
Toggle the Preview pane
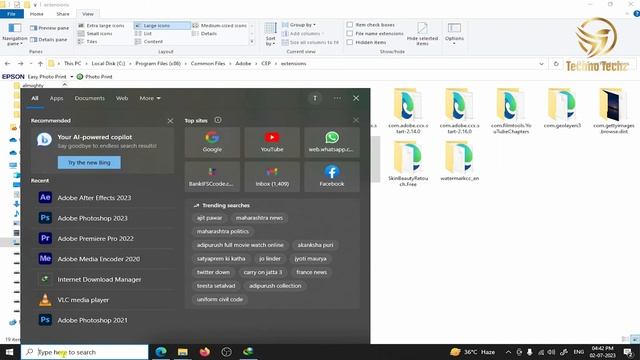click(x=49, y=28)
